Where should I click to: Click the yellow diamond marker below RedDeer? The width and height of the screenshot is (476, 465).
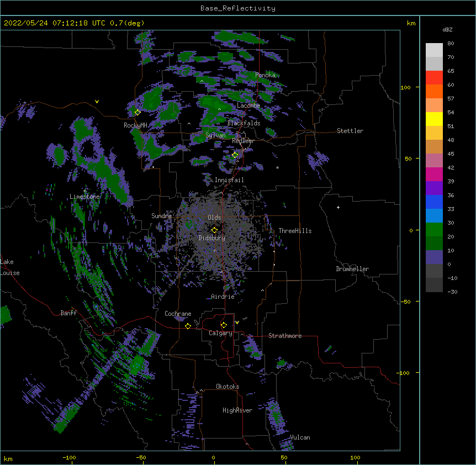click(235, 155)
